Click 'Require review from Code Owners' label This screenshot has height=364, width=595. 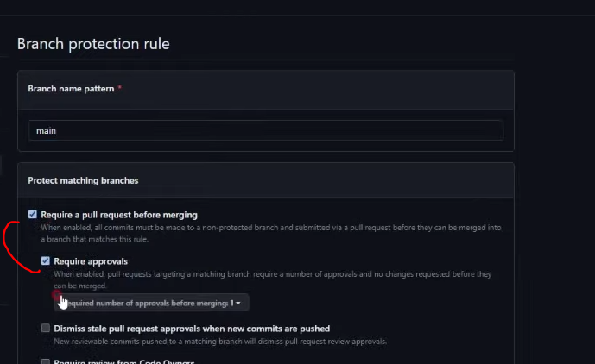pos(124,361)
